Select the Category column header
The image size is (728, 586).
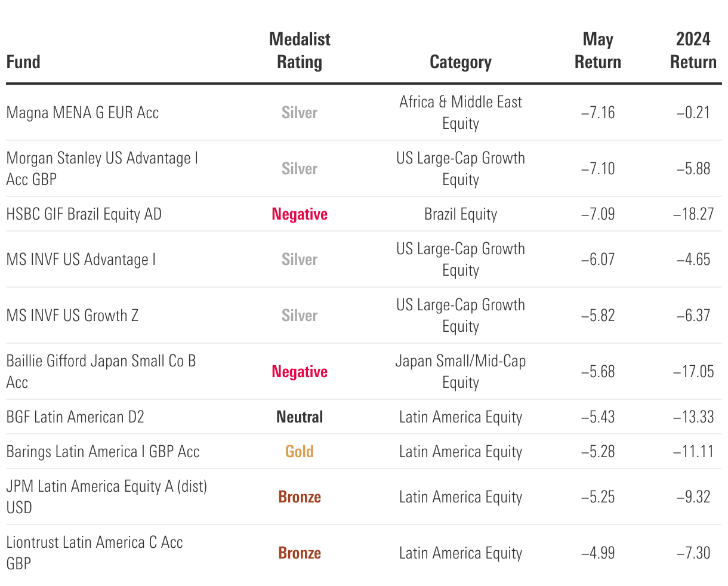click(x=460, y=62)
